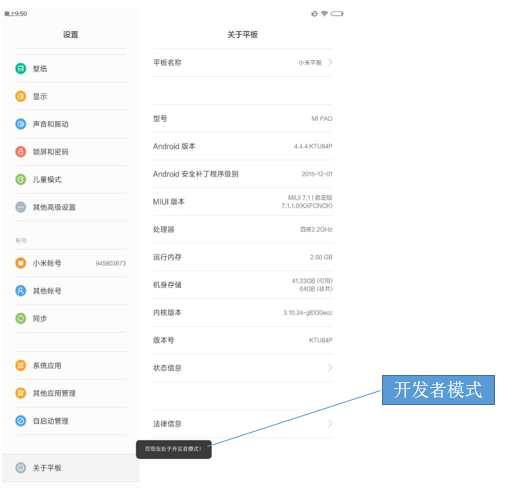
Task: Open 自启动管理 entry label
Action: (x=51, y=421)
